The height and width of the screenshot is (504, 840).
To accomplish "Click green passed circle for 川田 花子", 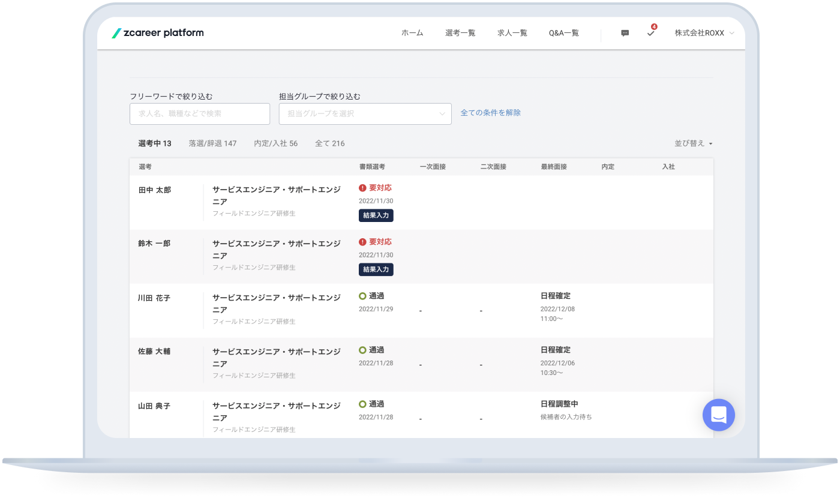I will point(362,296).
